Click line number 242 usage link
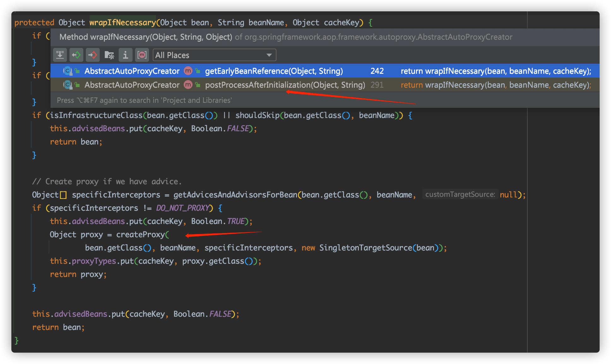Viewport: 611px width, 364px height. click(x=377, y=71)
